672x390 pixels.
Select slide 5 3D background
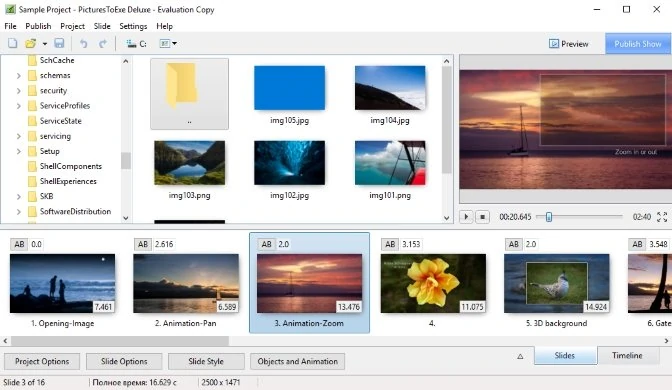(557, 283)
